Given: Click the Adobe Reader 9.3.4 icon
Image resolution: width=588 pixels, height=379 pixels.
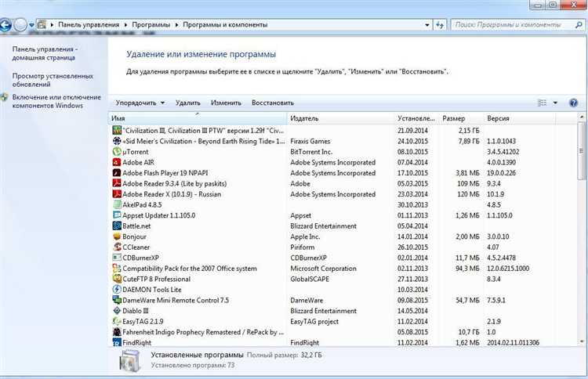Looking at the screenshot, I should tap(117, 183).
